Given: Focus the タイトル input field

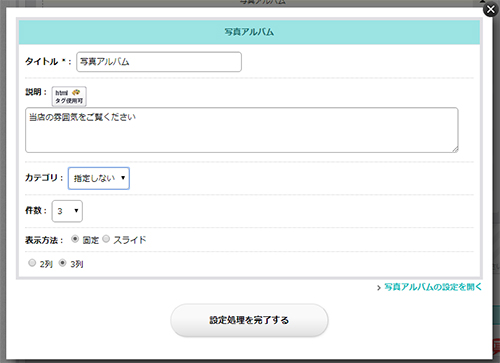Looking at the screenshot, I should [159, 62].
